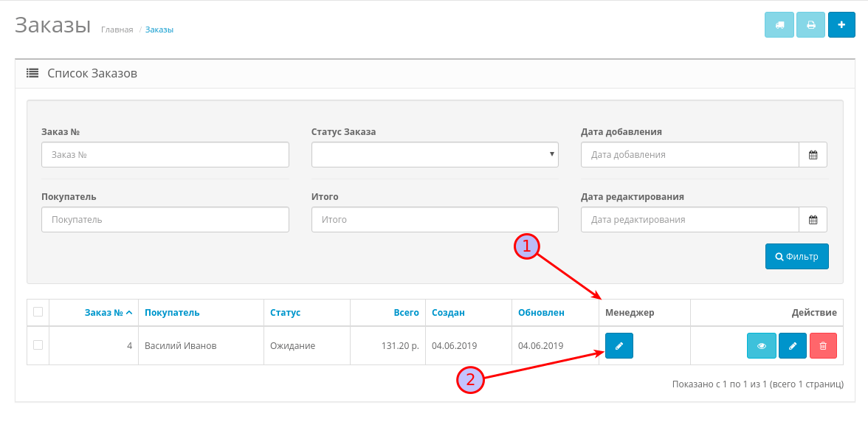This screenshot has height=439, width=868.
Task: Click the plus icon to add order
Action: pos(841,25)
